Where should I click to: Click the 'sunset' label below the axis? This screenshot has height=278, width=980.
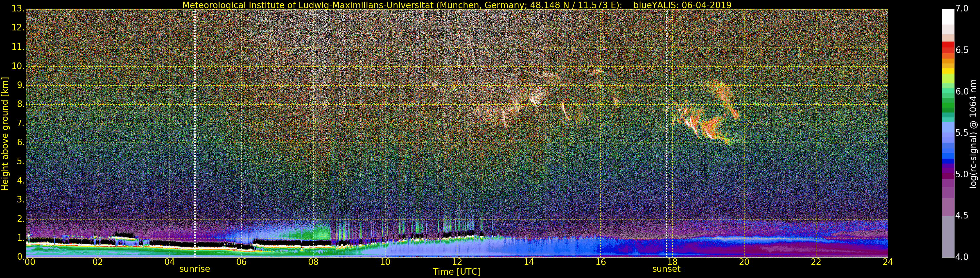pyautogui.click(x=666, y=269)
